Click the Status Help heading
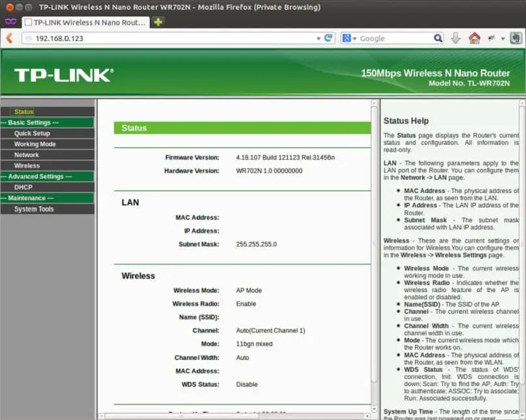 pos(406,121)
